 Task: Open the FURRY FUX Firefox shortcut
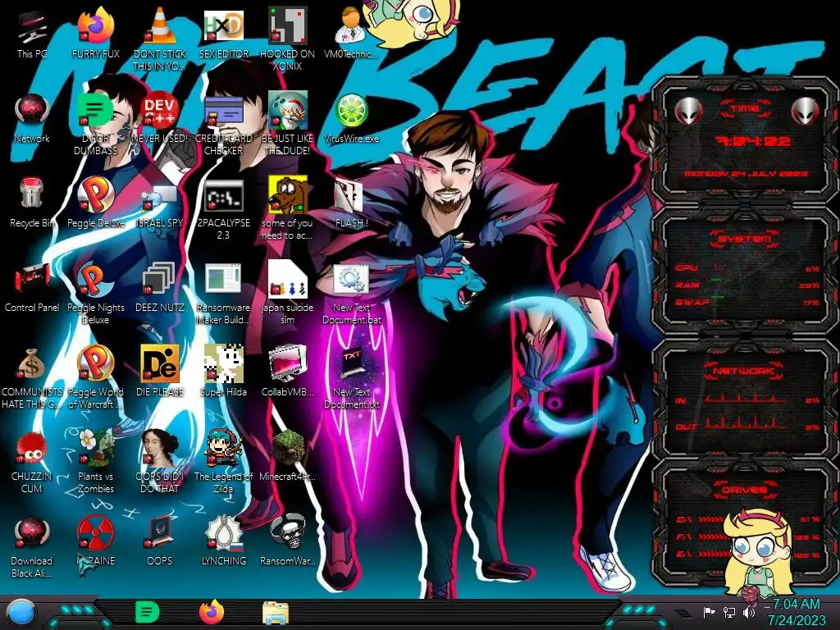pos(95,33)
